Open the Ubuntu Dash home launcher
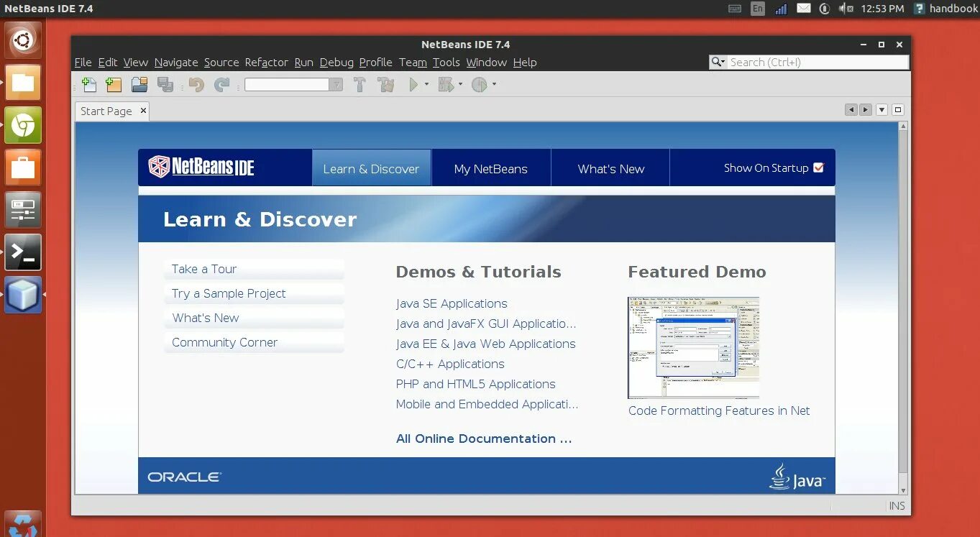980x537 pixels. click(23, 40)
